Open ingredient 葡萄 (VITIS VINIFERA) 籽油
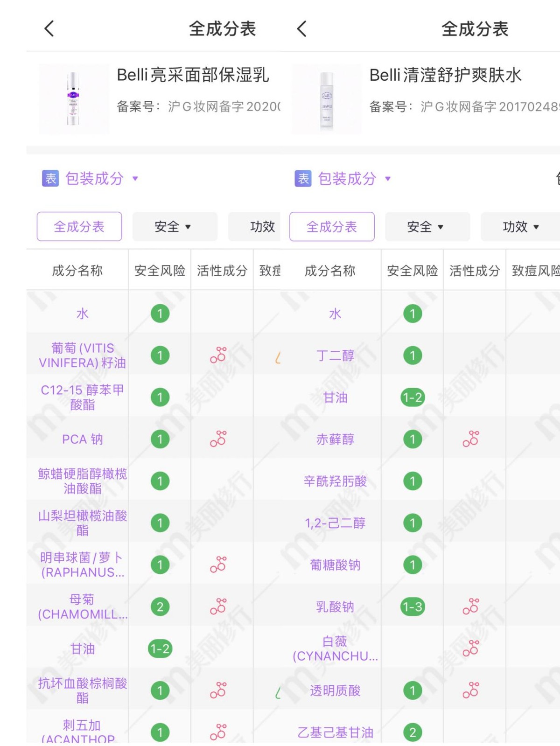Screen dimensions: 560x746 pos(83,356)
